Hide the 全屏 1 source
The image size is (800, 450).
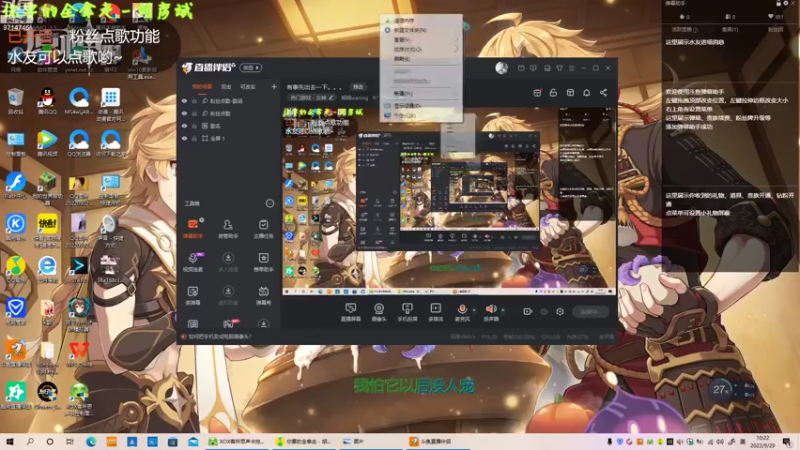pyautogui.click(x=184, y=138)
